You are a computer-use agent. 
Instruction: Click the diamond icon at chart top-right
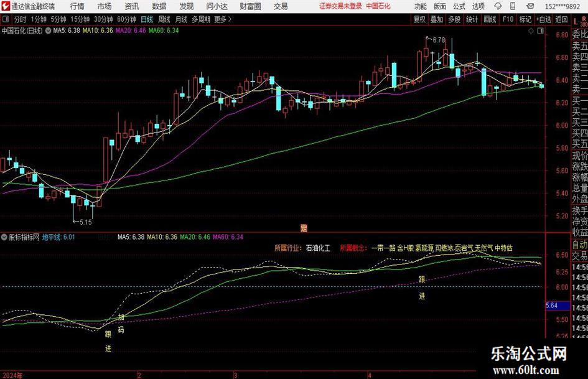tap(531, 31)
